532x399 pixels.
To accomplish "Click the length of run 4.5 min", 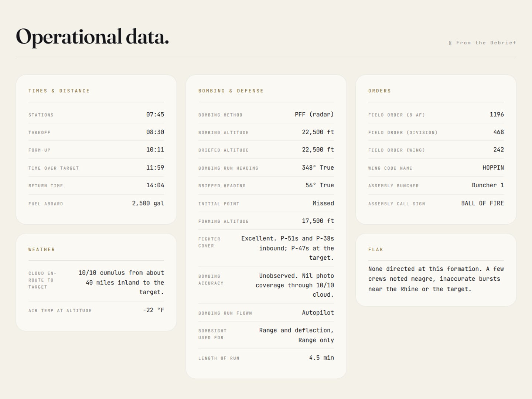I will coord(321,358).
